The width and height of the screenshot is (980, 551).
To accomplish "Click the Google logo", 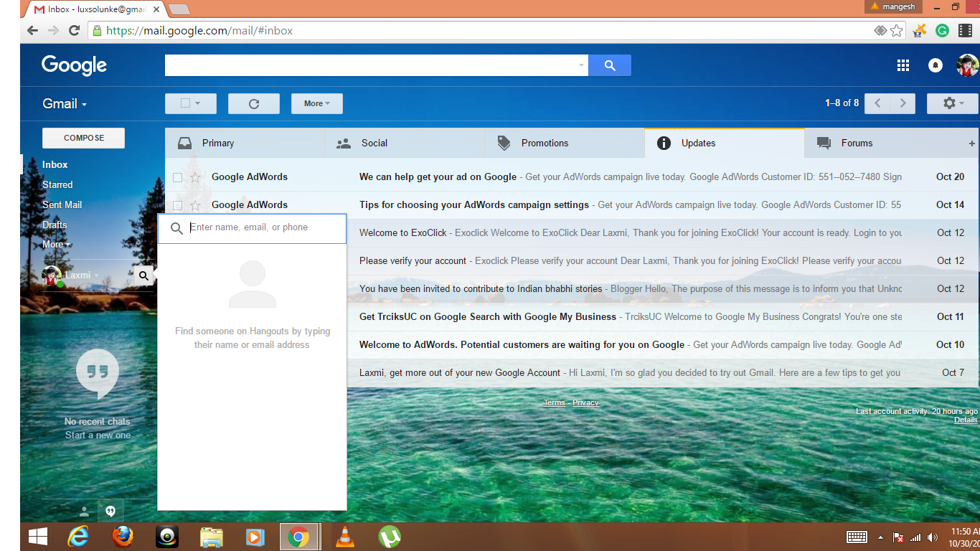I will (74, 65).
